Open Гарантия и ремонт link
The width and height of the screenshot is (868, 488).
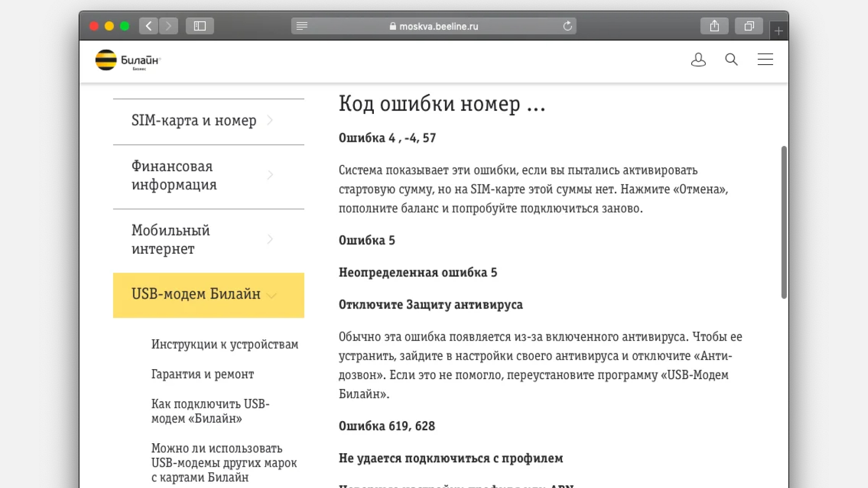(x=203, y=374)
